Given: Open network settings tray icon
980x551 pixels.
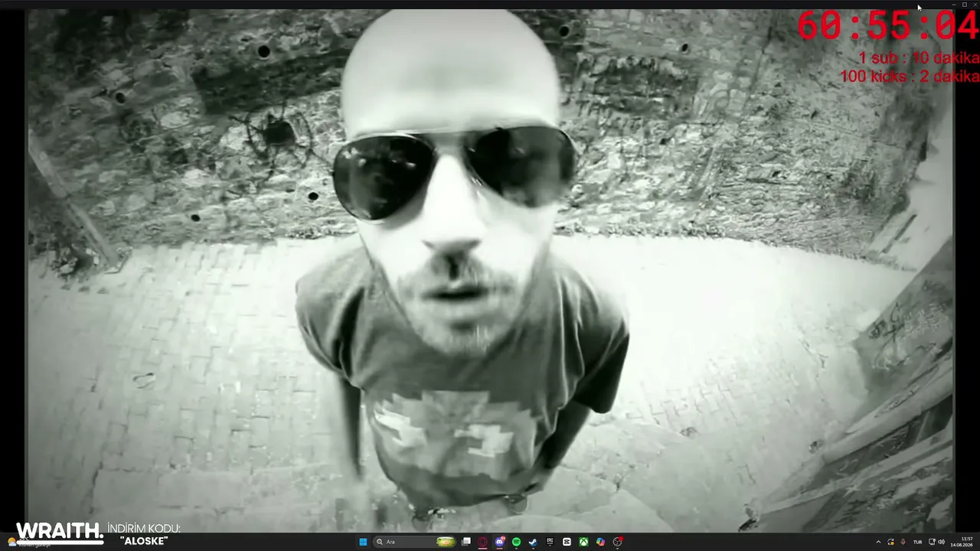Looking at the screenshot, I should [x=932, y=542].
